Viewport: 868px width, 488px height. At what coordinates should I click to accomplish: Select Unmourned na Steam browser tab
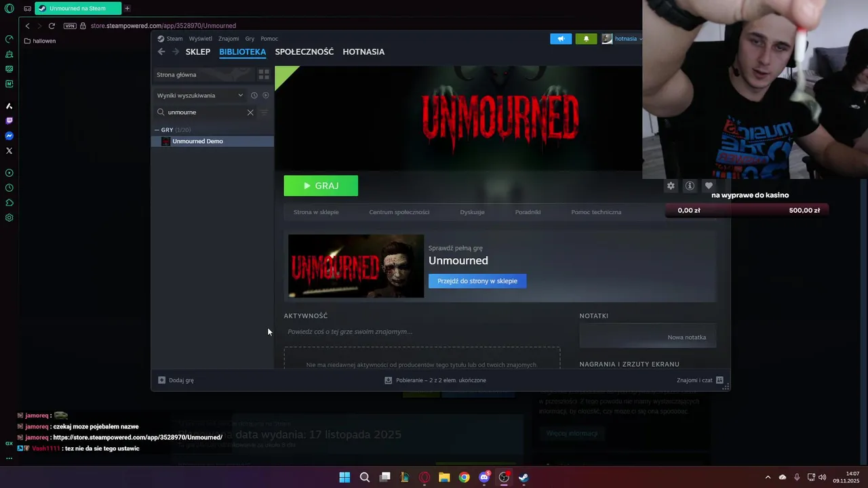tap(78, 8)
